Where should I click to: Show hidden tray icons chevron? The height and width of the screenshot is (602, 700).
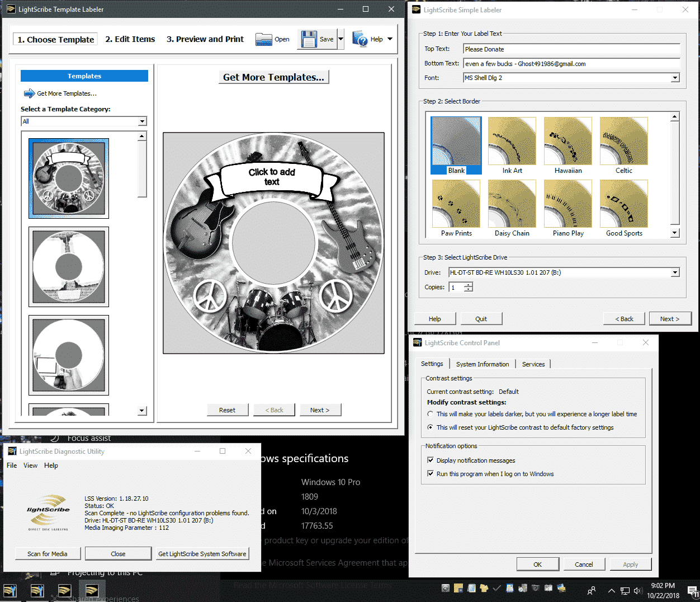(x=611, y=591)
